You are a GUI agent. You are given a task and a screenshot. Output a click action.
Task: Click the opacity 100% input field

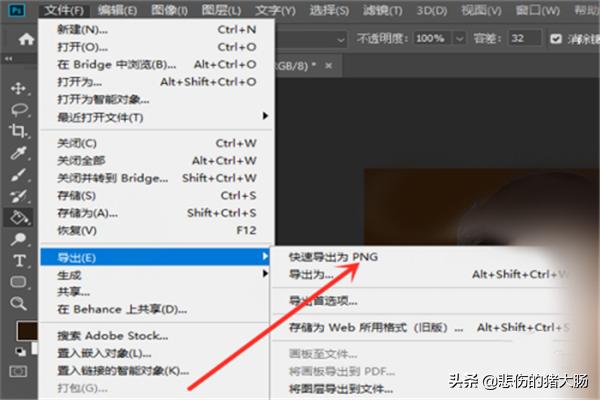(x=432, y=39)
